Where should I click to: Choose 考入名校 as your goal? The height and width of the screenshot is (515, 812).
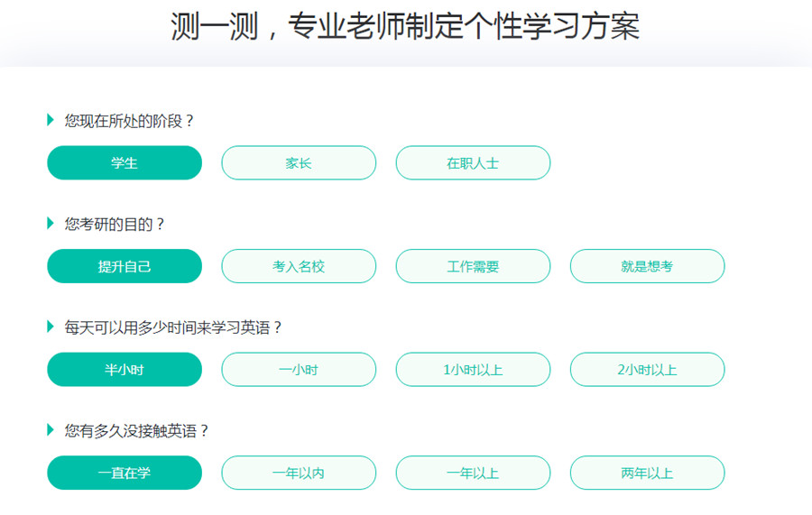pyautogui.click(x=299, y=266)
